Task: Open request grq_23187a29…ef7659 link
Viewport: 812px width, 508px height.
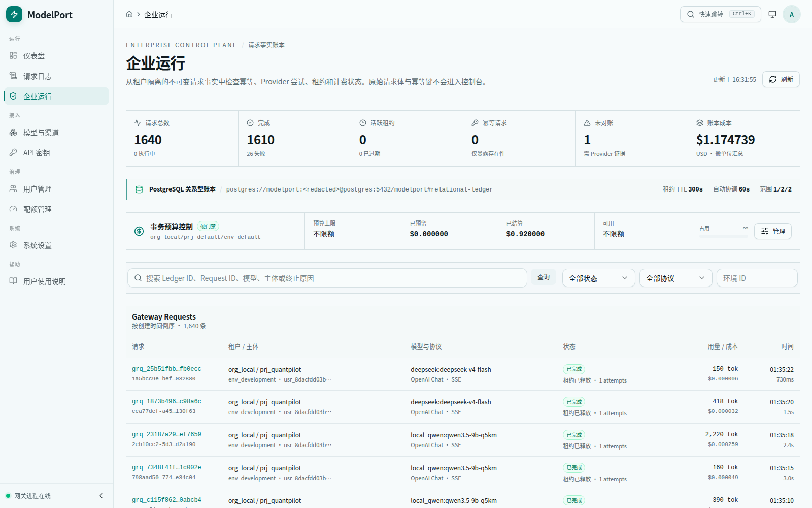Action: pyautogui.click(x=166, y=434)
